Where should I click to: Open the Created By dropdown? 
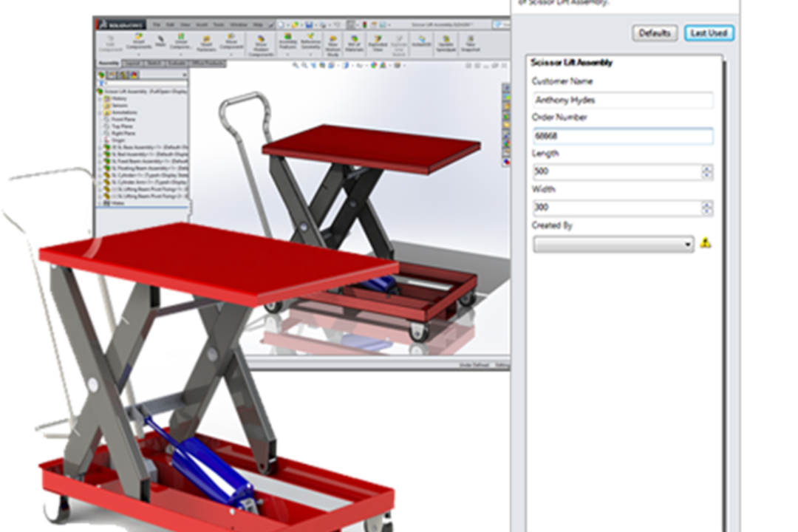613,245
